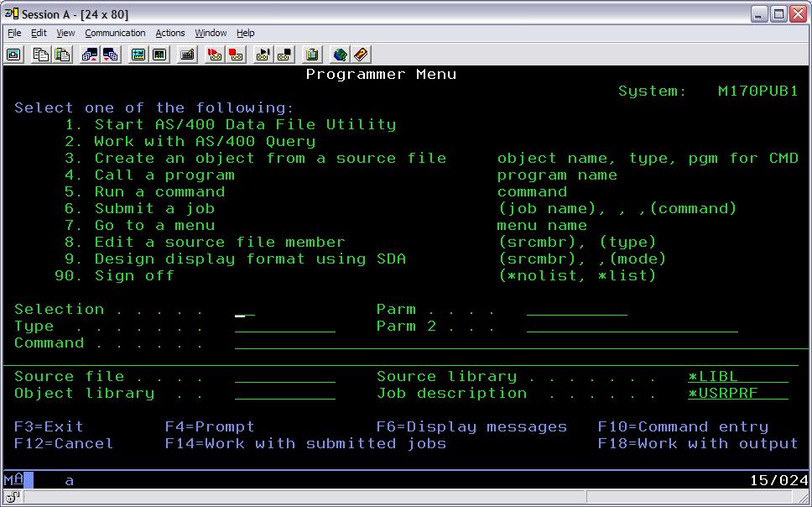Image resolution: width=812 pixels, height=507 pixels.
Task: Click the Receive File from Host icon
Action: (110, 54)
